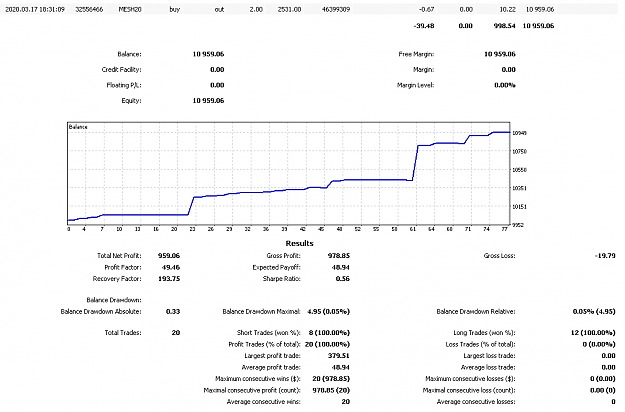Click the 'Gross Profit:' label
The width and height of the screenshot is (625, 412).
point(283,256)
